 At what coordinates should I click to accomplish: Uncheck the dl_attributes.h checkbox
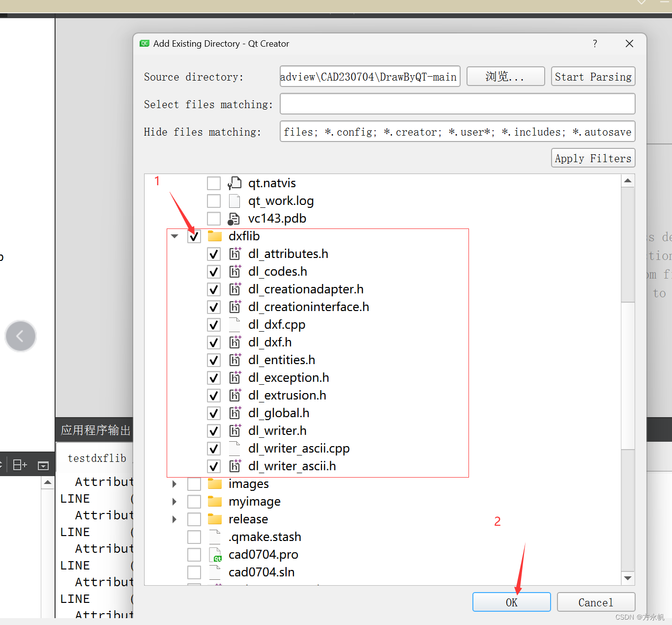click(214, 254)
